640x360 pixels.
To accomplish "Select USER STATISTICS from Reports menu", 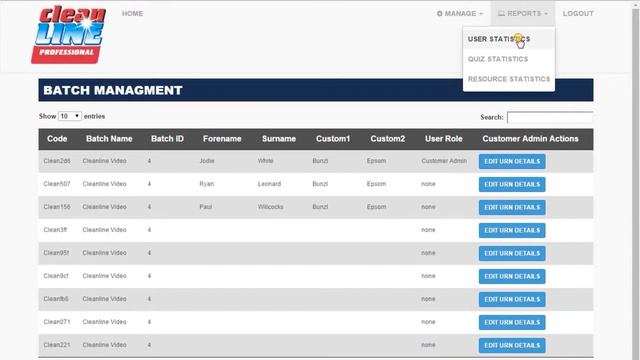I will click(499, 39).
